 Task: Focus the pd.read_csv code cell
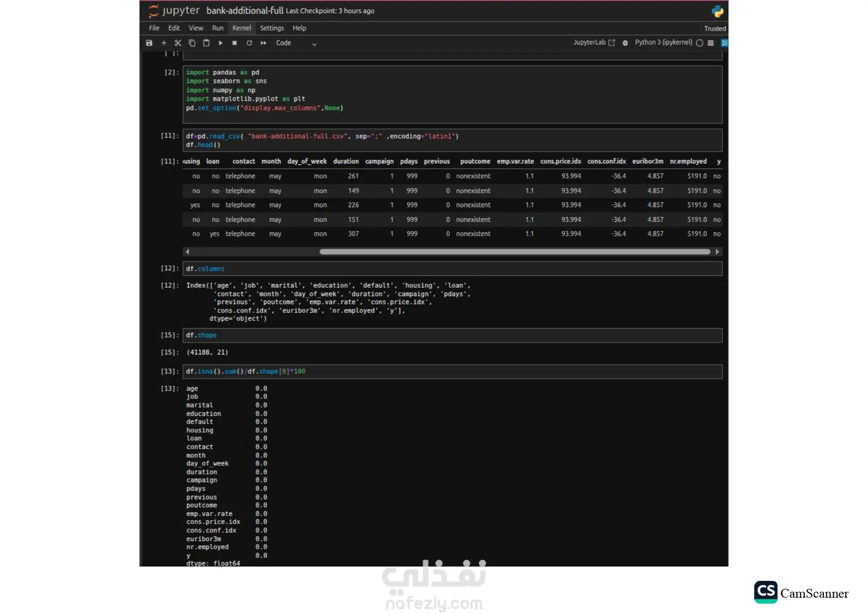pos(453,140)
